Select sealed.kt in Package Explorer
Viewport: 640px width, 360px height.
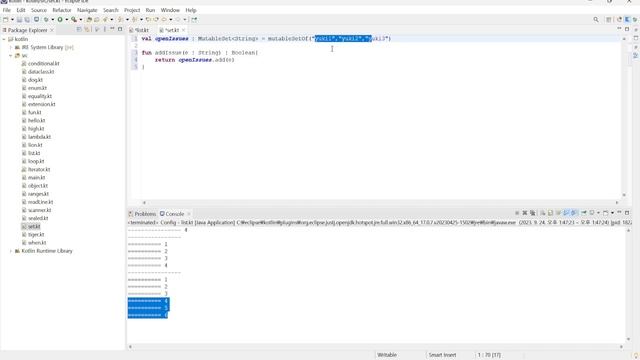click(x=38, y=218)
